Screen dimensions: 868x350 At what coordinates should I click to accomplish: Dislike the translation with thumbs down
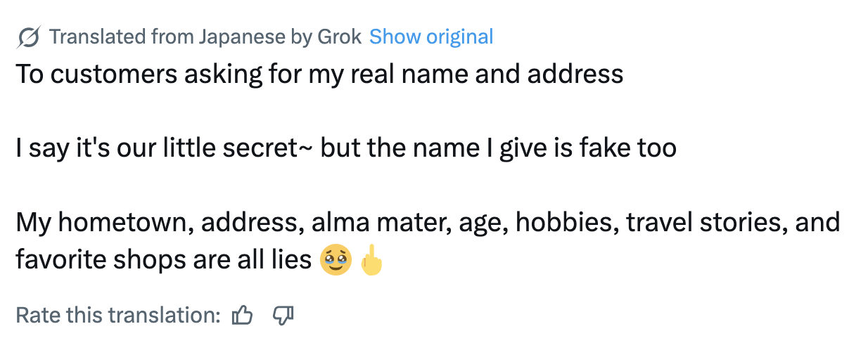point(283,316)
